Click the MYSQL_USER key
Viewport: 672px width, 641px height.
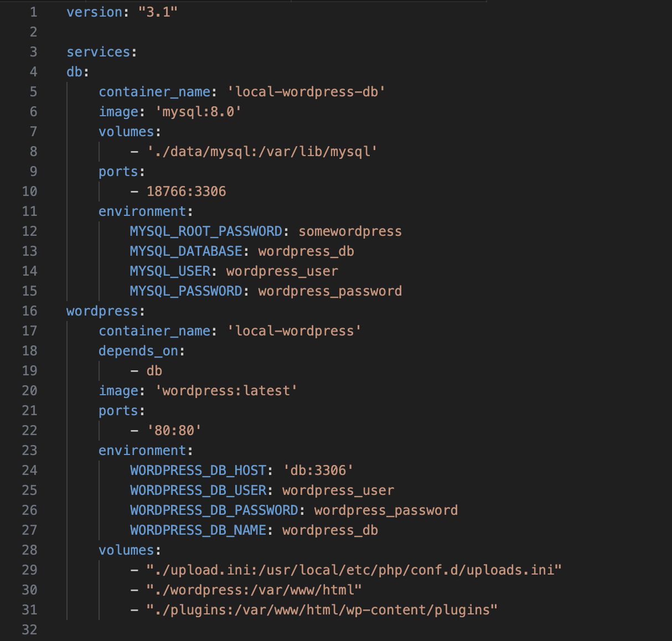170,271
